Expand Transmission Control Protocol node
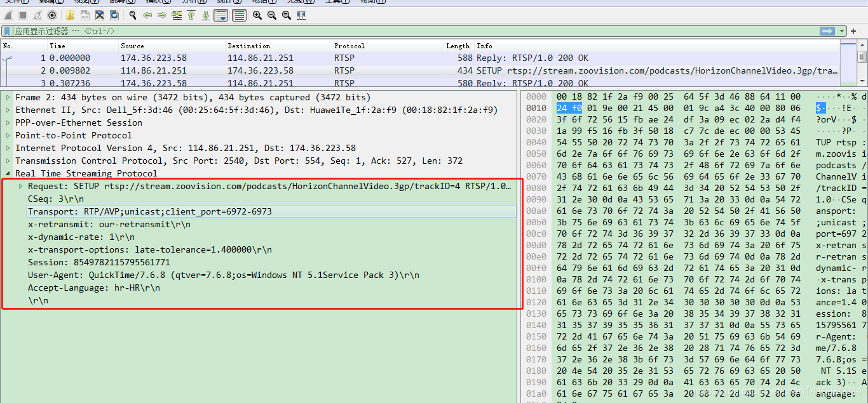 [x=8, y=161]
